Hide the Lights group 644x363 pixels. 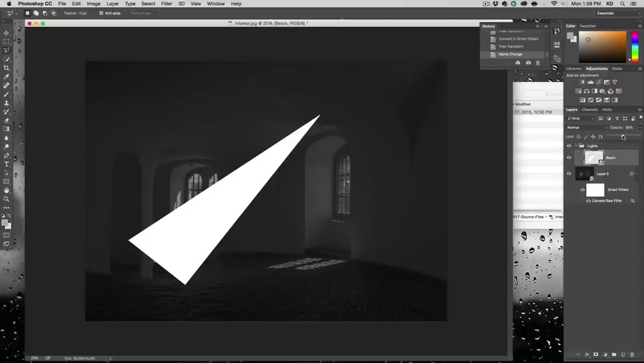coord(569,146)
